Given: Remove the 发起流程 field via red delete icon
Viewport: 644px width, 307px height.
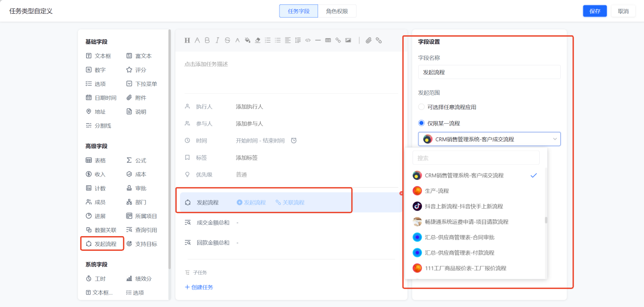Looking at the screenshot, I should [401, 193].
